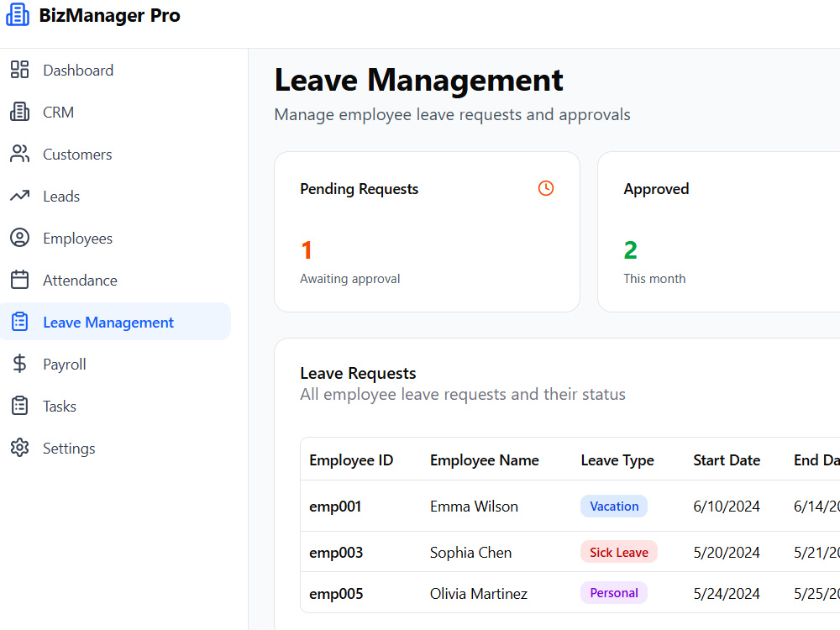Click the pending count number 1
Image resolution: width=840 pixels, height=630 pixels.
pos(307,250)
